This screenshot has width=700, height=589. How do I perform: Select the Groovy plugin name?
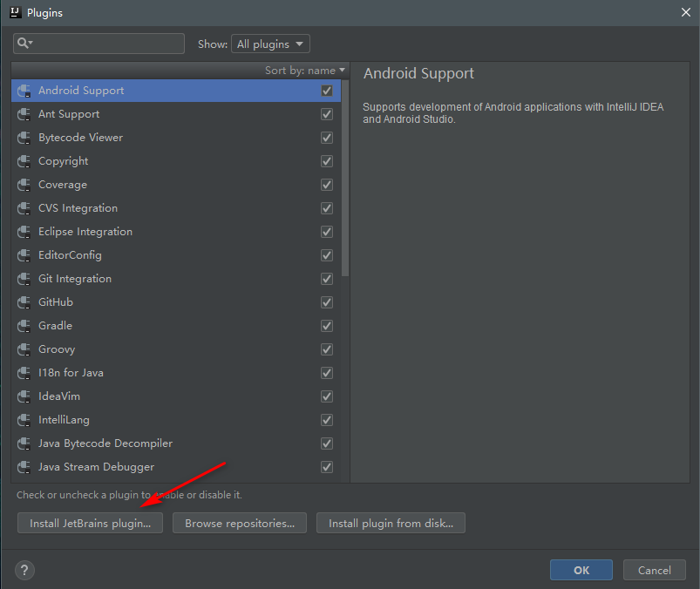tap(57, 350)
